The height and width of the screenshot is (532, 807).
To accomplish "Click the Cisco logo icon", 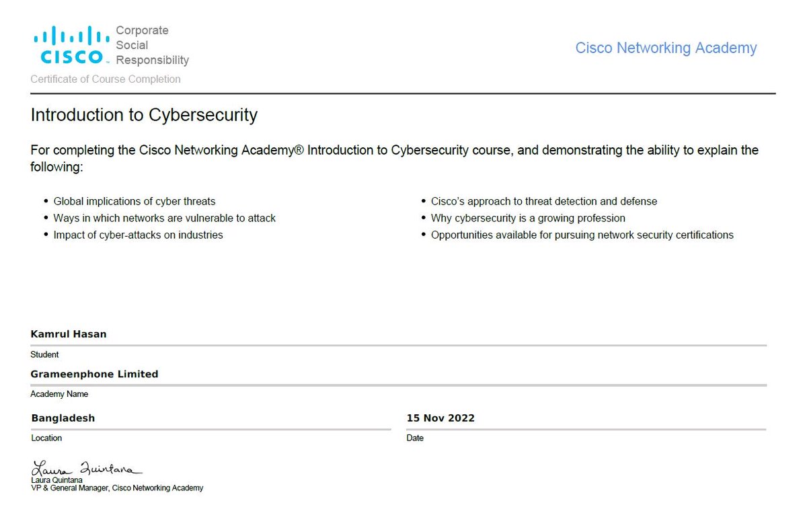I will [x=71, y=45].
